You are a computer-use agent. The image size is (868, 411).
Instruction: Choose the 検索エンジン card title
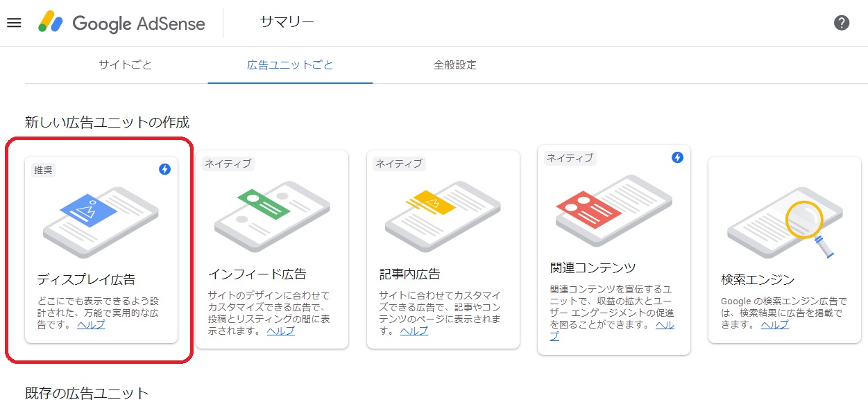tap(758, 279)
